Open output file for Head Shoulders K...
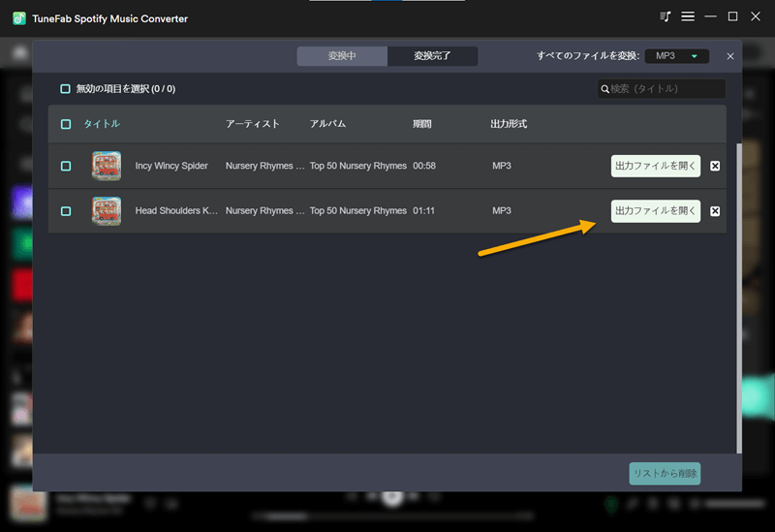 [656, 211]
